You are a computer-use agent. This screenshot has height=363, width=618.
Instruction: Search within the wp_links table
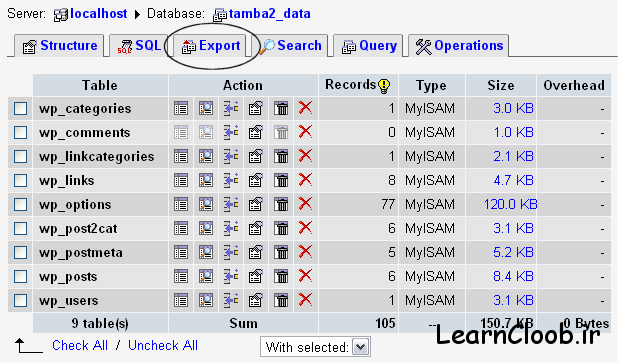coord(206,181)
